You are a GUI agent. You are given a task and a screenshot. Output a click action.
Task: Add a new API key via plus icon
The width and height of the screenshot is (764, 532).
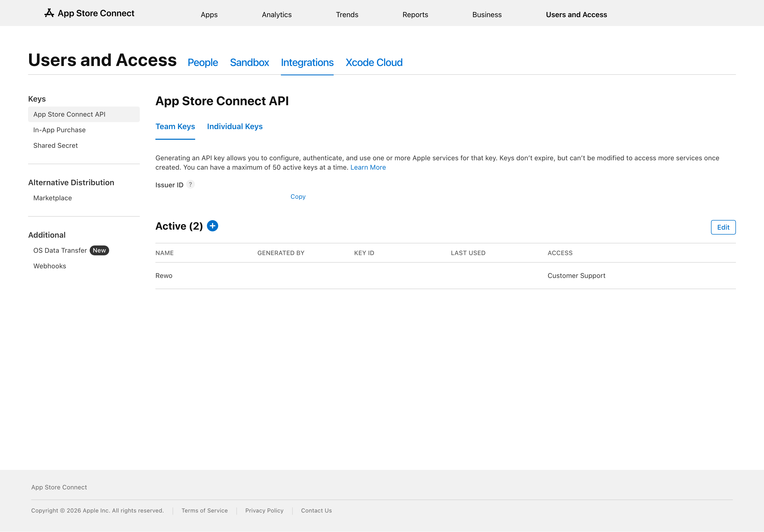pyautogui.click(x=213, y=226)
